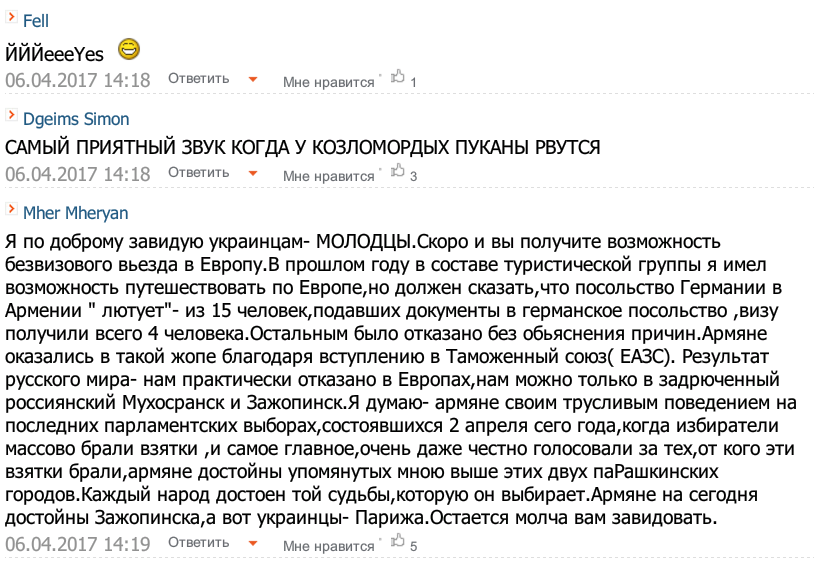Click thumbs-up icon on Dgeims Simon's comment
Viewport: 814px width, 566px height.
[397, 172]
